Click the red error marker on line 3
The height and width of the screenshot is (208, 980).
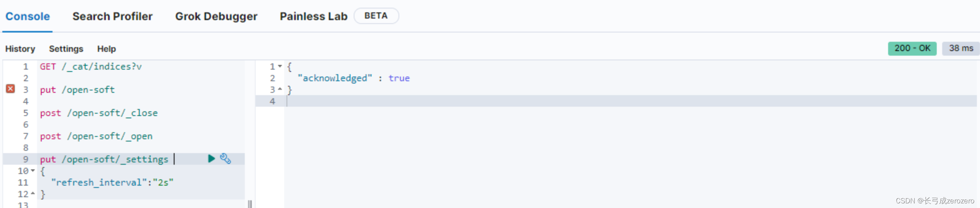click(10, 89)
